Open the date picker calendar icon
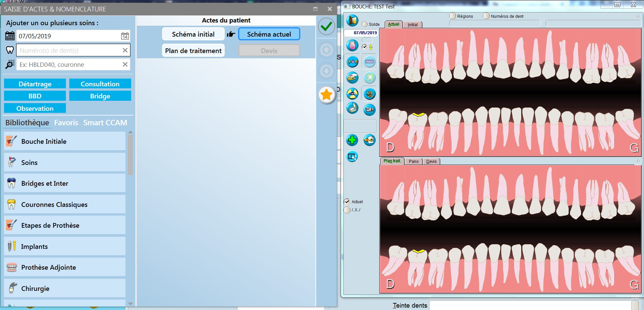Image resolution: width=644 pixels, height=310 pixels. pyautogui.click(x=125, y=36)
